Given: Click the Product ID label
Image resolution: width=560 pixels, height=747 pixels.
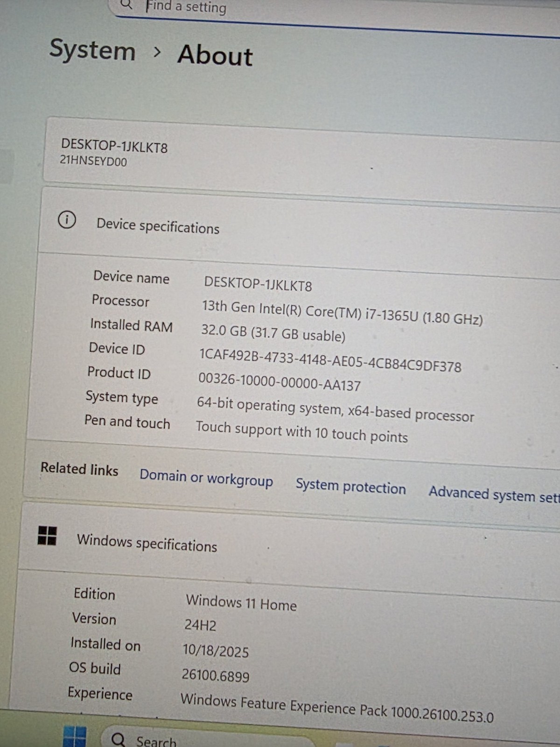Looking at the screenshot, I should pyautogui.click(x=119, y=373).
